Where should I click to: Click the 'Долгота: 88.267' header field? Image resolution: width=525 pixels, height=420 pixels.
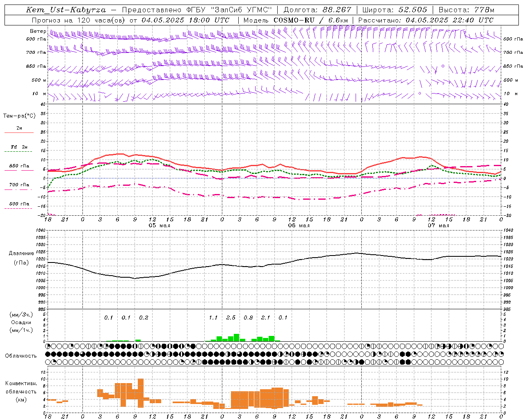(317, 10)
